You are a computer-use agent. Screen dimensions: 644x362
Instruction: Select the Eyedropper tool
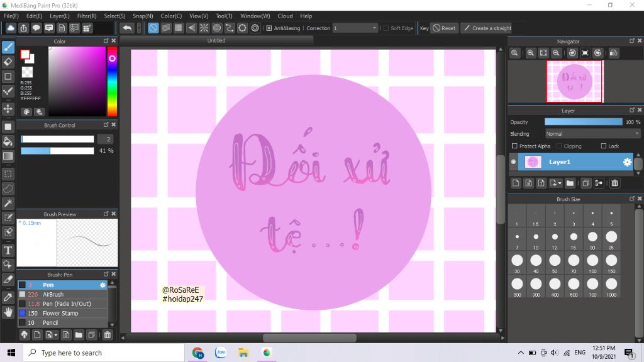[x=8, y=297]
